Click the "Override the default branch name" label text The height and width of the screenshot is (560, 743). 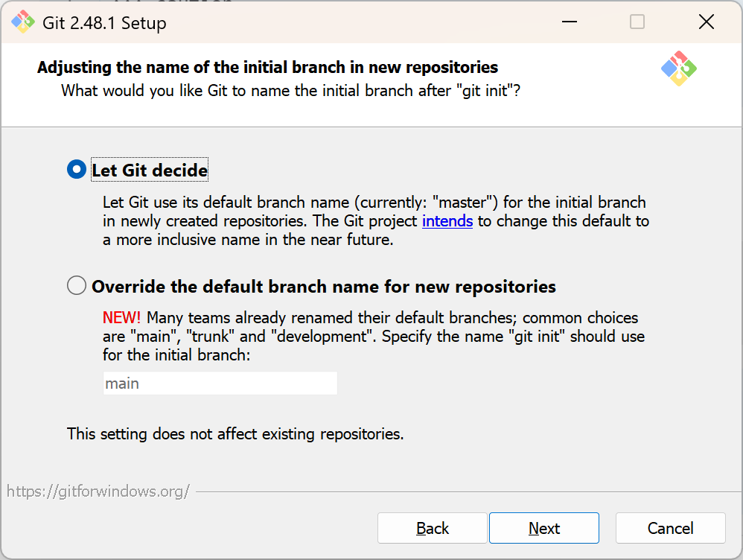coord(323,287)
